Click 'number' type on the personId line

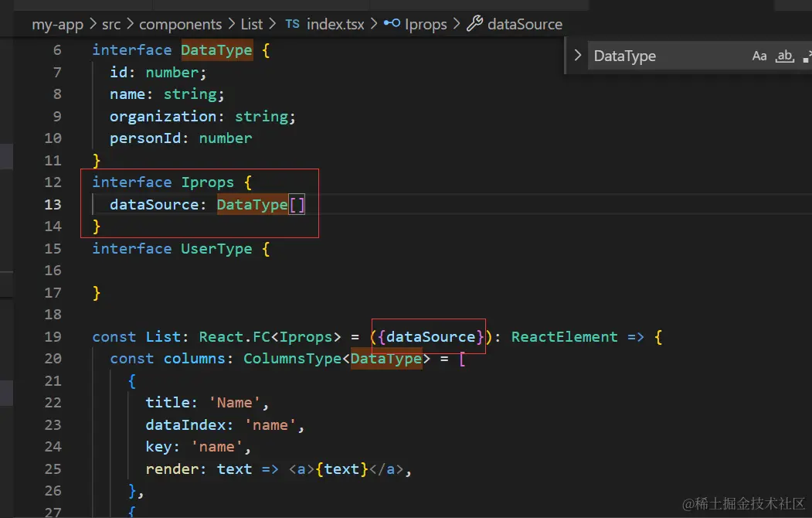226,138
